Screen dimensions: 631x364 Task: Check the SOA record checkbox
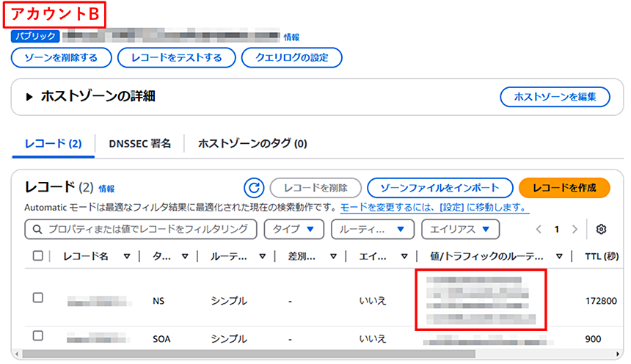(38, 336)
